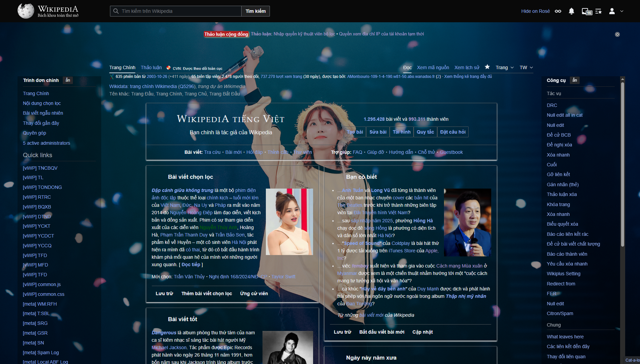Viewport: 640px width, 364px height.
Task: Hide the Trình đơn chính sidebar
Action: tap(68, 80)
